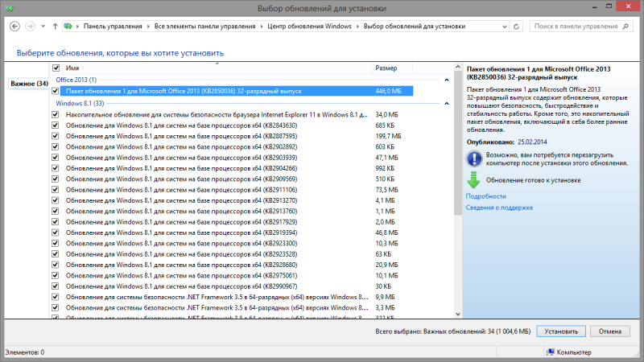
Task: Click the list scrollbar down arrow
Action: 458,314
